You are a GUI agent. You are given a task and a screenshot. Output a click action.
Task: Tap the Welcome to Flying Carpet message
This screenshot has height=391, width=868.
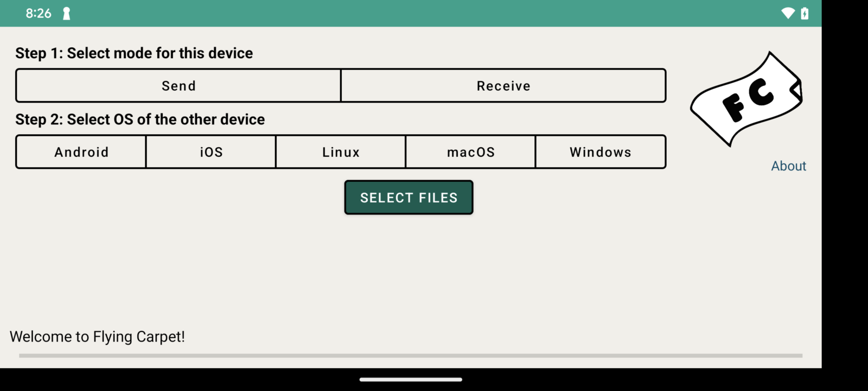pyautogui.click(x=98, y=337)
